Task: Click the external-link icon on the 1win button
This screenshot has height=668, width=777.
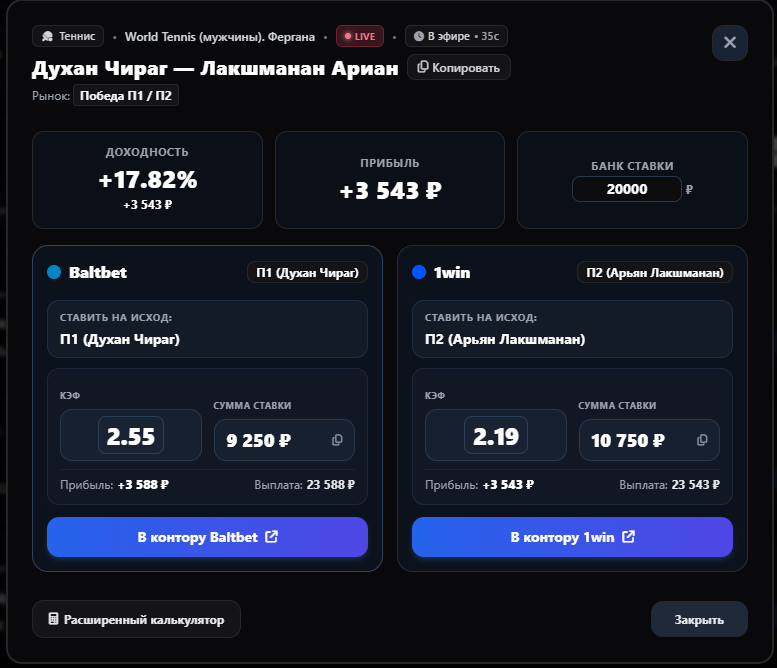Action: [628, 537]
